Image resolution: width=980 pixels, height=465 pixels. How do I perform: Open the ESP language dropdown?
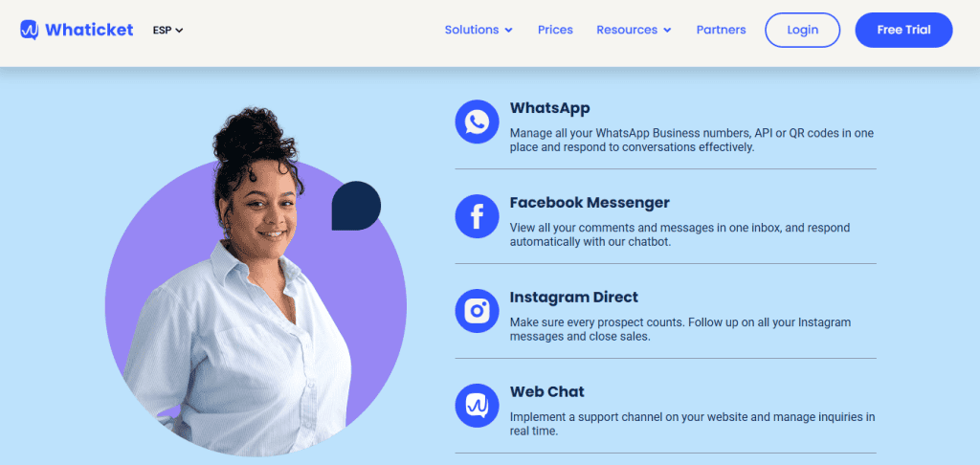tap(167, 30)
